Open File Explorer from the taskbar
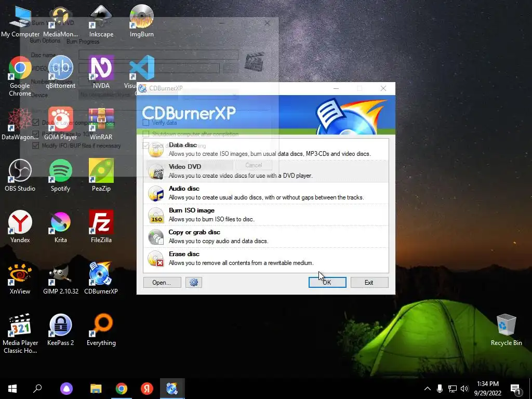Image resolution: width=532 pixels, height=399 pixels. coord(96,389)
